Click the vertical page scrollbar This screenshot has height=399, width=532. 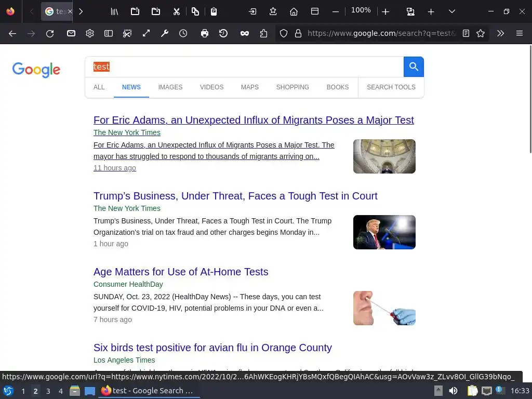pyautogui.click(x=530, y=99)
